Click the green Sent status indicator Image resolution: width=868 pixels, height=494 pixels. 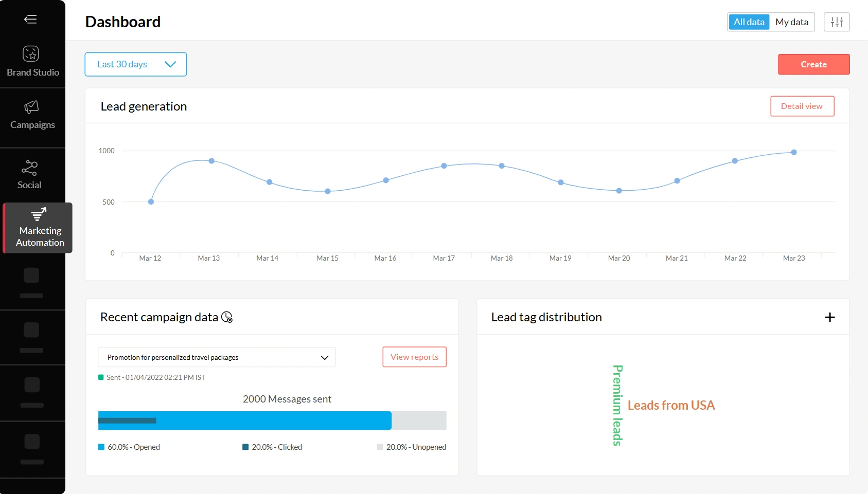coord(101,377)
